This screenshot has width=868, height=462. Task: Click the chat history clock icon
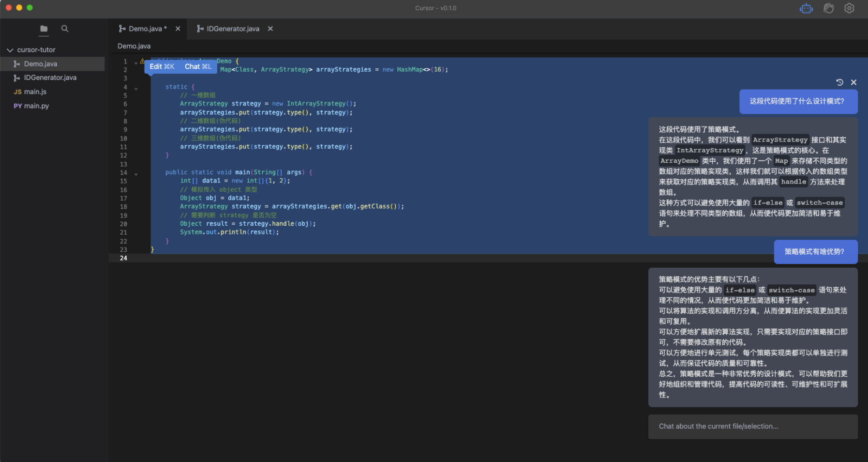[x=839, y=82]
